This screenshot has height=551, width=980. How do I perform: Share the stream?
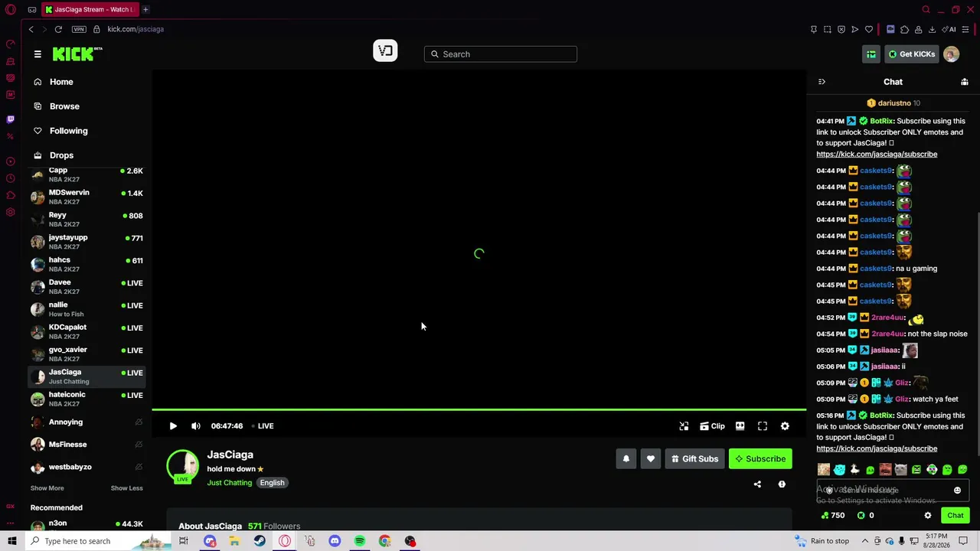(757, 484)
